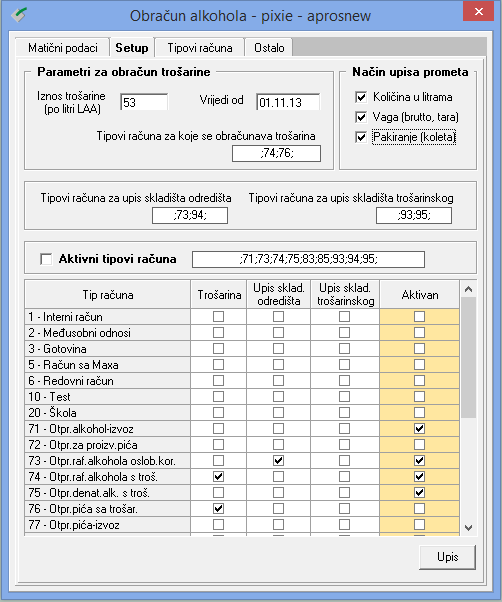The width and height of the screenshot is (502, 602).
Task: Check Aktivan for 77 - Otpr.pića-izvoz
Action: tap(419, 524)
